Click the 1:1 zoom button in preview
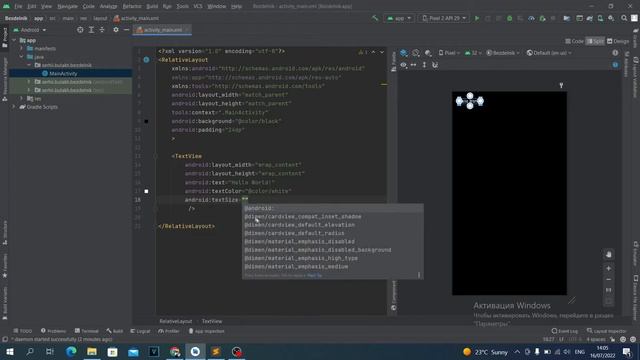640x360 pixels. (x=609, y=290)
